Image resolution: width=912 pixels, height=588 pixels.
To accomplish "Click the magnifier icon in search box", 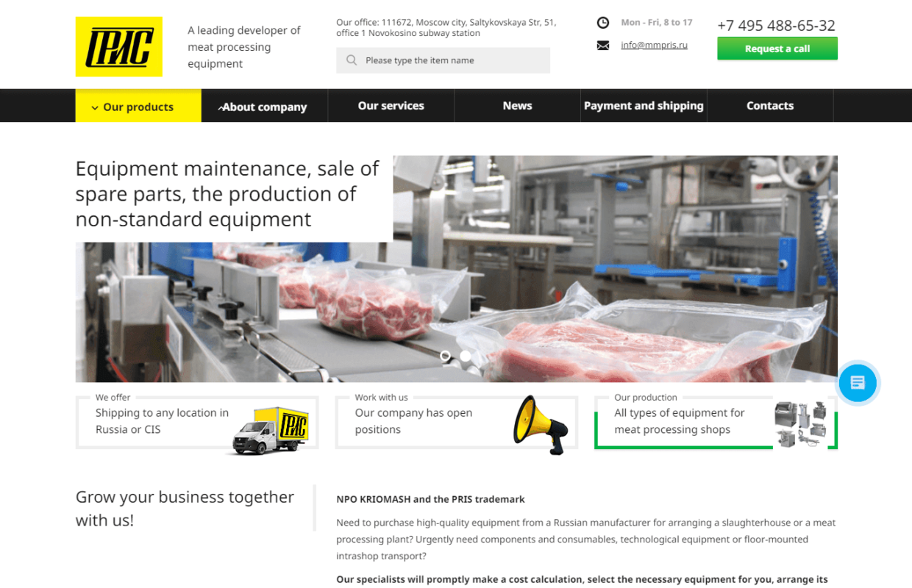I will click(x=352, y=60).
